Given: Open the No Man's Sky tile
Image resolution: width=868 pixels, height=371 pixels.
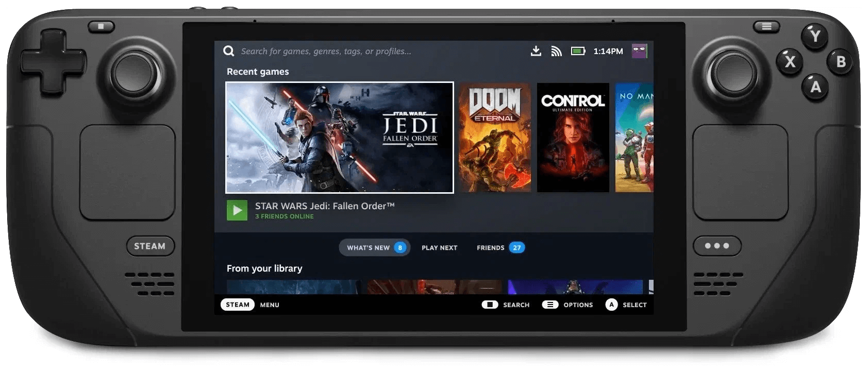Looking at the screenshot, I should click(635, 138).
